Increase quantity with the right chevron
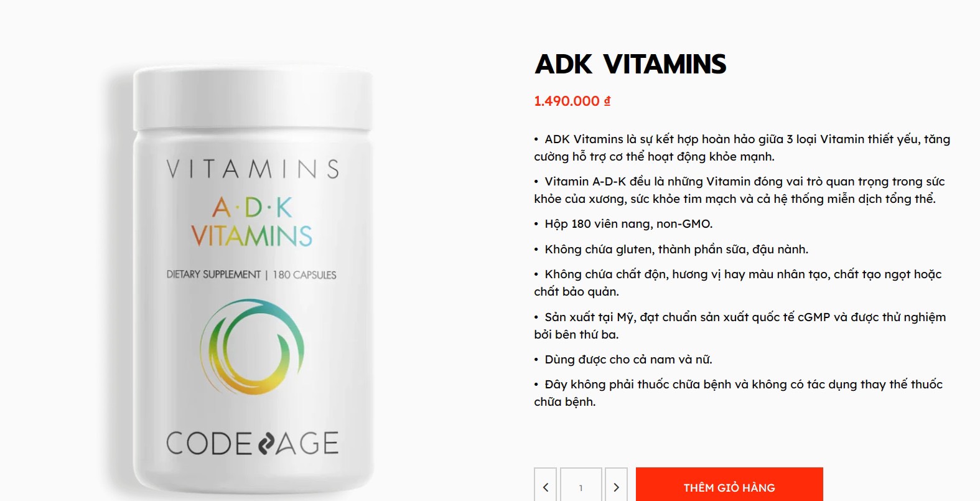 616,485
